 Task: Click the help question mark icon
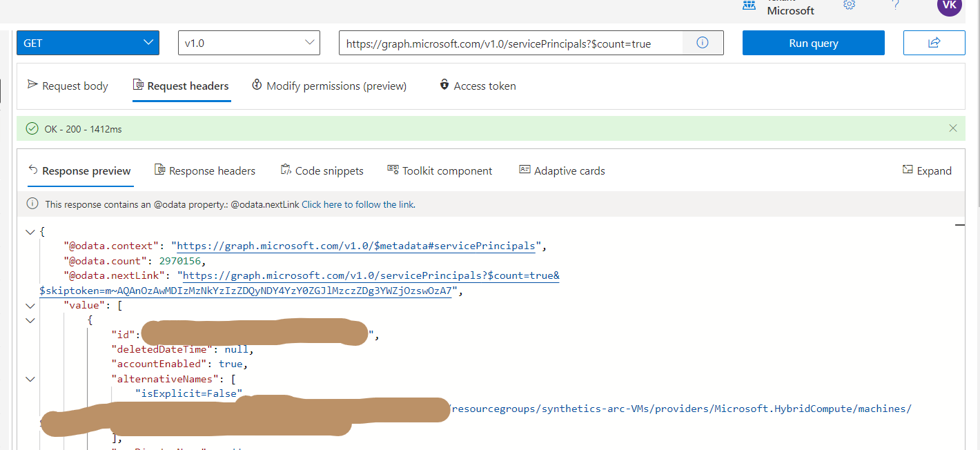pyautogui.click(x=895, y=5)
